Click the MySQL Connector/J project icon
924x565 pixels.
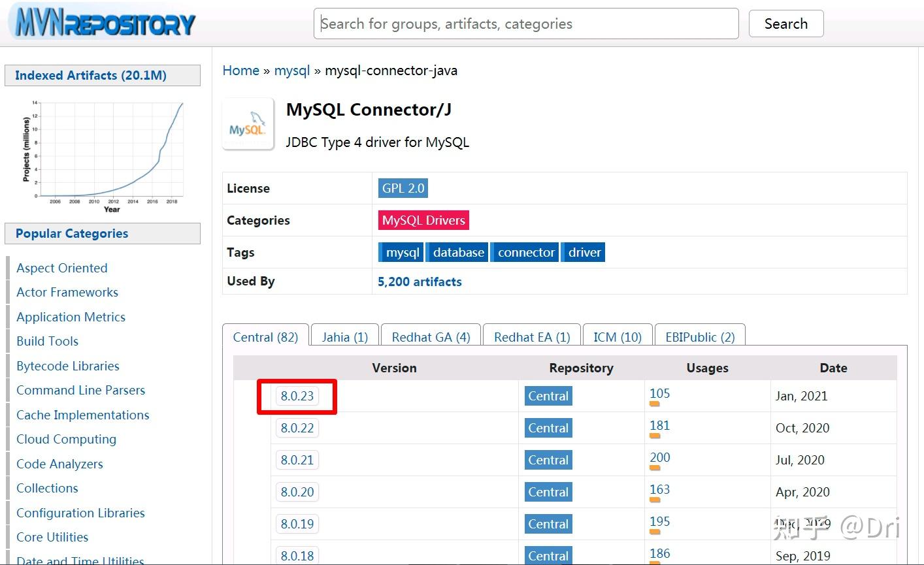(x=248, y=123)
